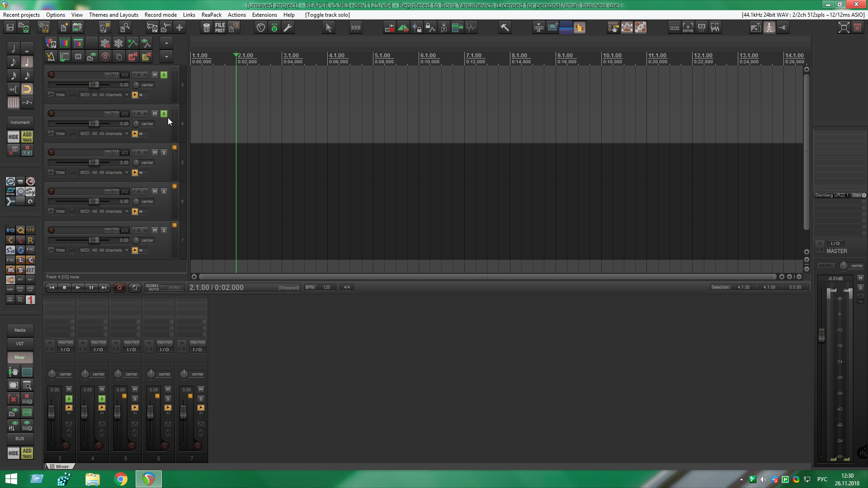868x488 pixels.
Task: Click the FILE PRCT toolbar button
Action: click(220, 28)
